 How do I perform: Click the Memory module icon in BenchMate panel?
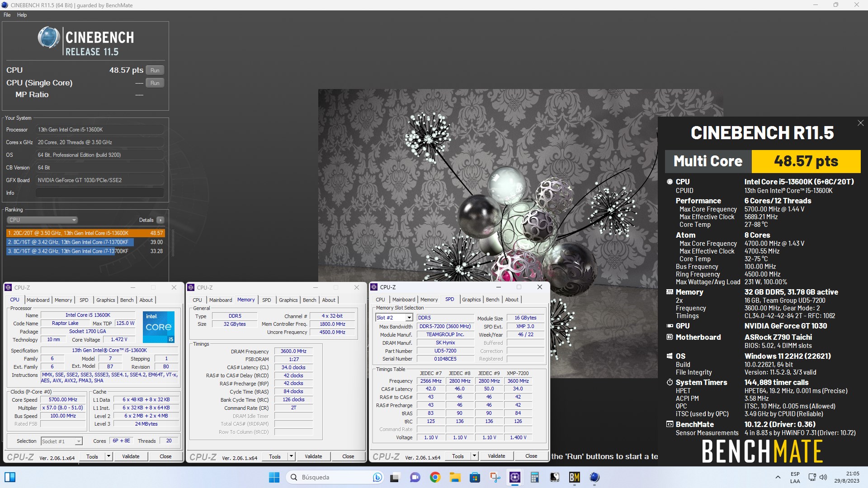click(670, 292)
